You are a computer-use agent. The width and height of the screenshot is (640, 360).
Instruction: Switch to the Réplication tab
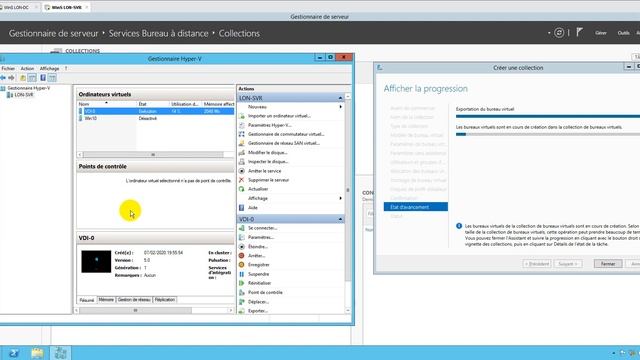[165, 300]
